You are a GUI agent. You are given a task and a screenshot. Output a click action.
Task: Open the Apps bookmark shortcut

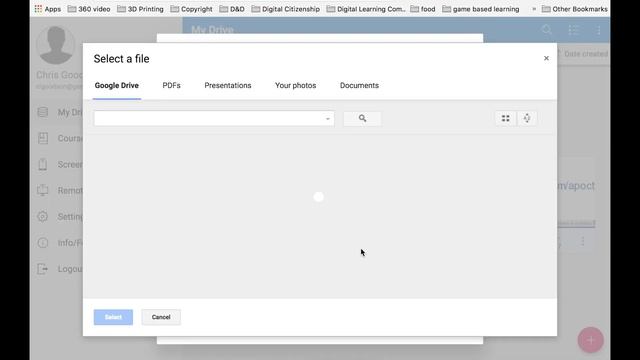[48, 9]
